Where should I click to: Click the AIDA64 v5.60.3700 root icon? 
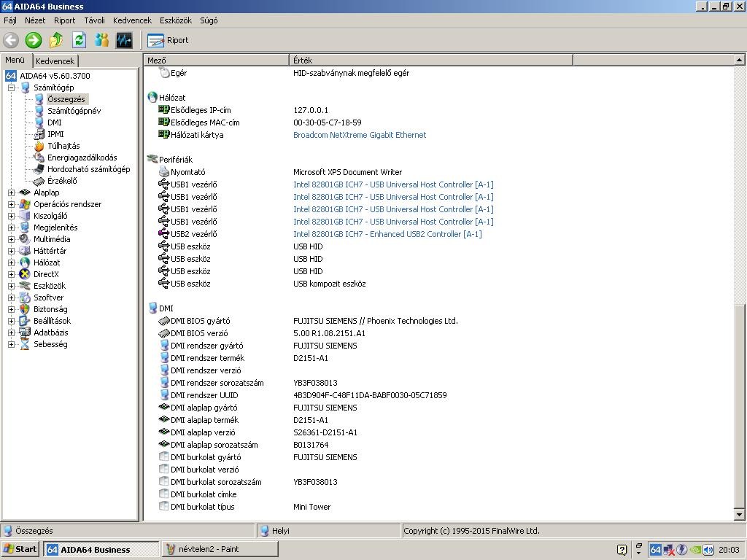coord(11,76)
